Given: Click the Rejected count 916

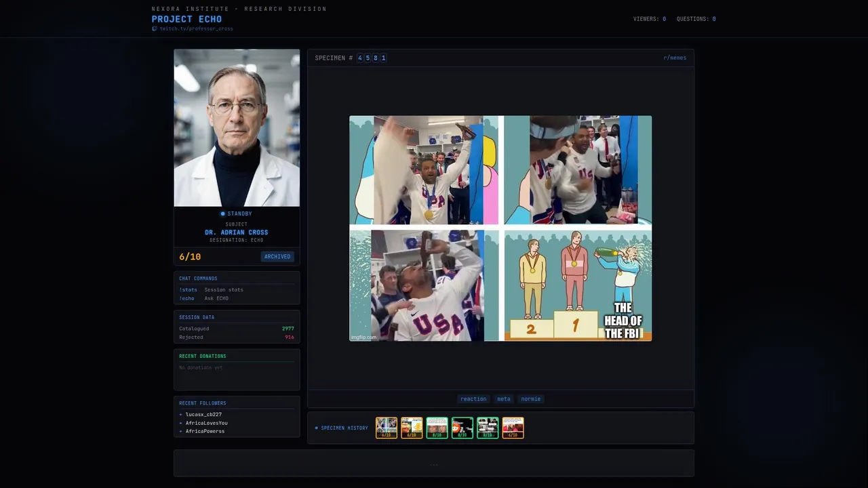Looking at the screenshot, I should click(x=290, y=337).
